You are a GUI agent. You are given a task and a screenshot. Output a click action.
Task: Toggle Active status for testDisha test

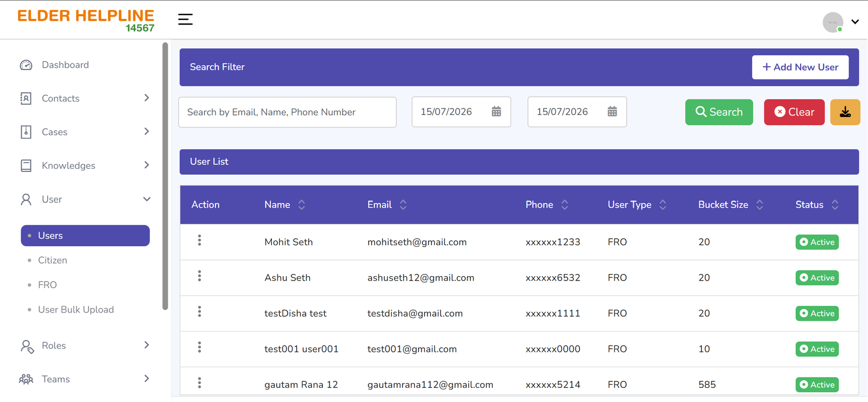pos(817,314)
